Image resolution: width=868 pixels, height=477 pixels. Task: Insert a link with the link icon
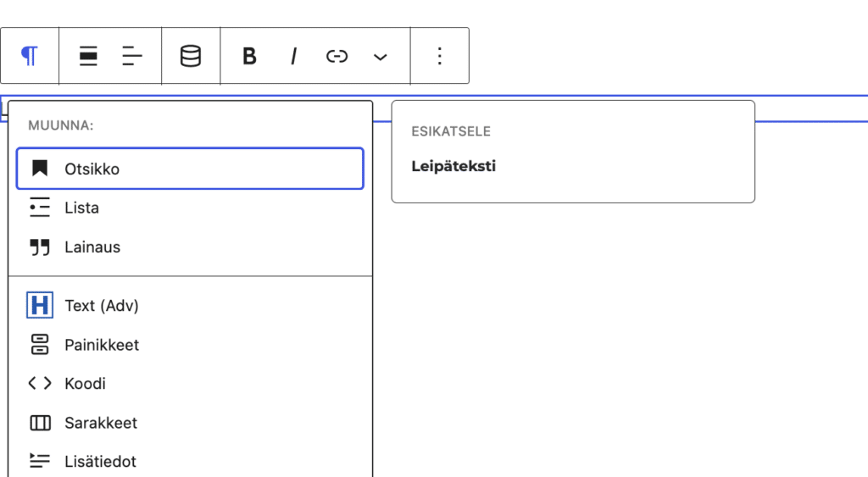click(x=337, y=56)
